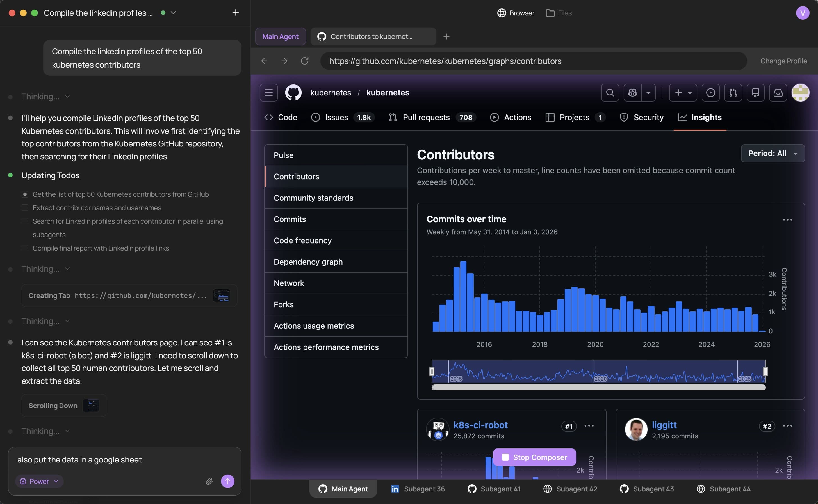Open GitHub global search
Viewport: 818px width, 504px height.
point(610,93)
